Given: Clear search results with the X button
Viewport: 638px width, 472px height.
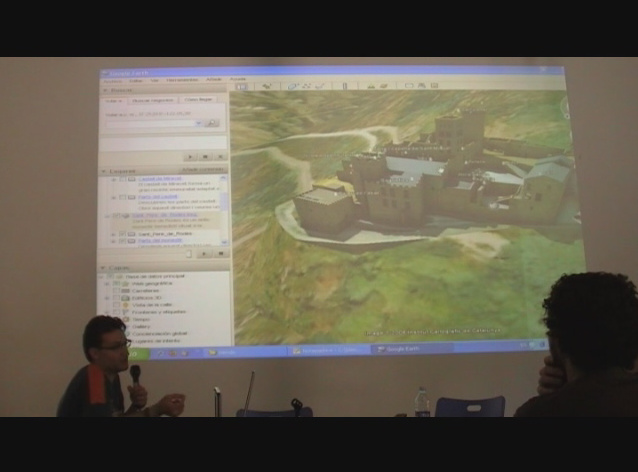Looking at the screenshot, I should pos(220,156).
